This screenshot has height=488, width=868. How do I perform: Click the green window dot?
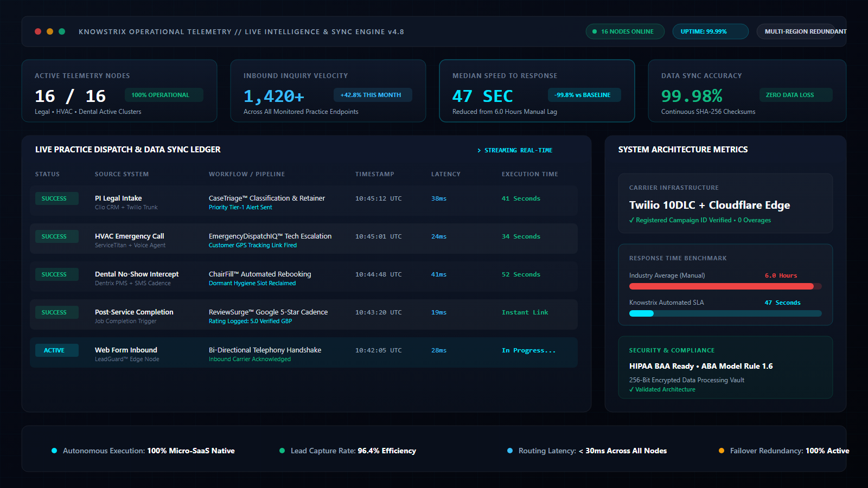(62, 31)
